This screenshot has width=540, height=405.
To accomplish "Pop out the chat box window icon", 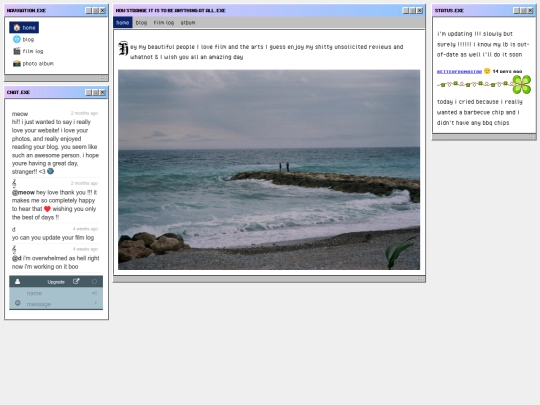I will [76, 281].
